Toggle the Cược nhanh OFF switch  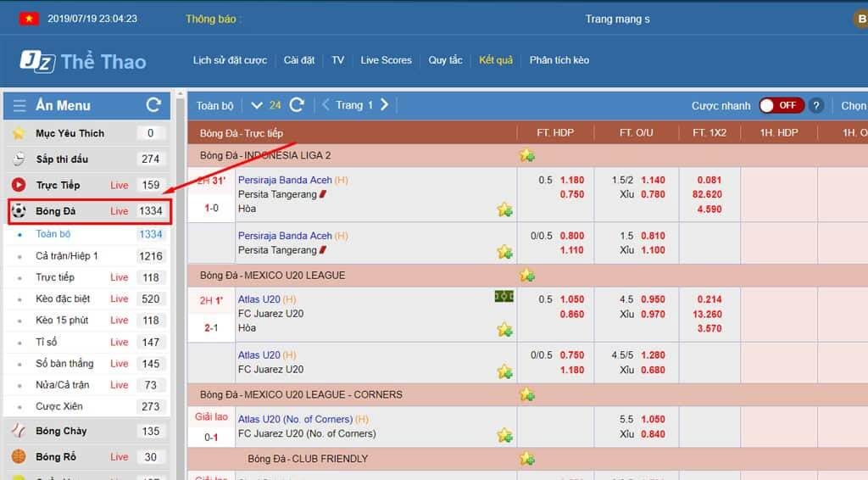pos(780,105)
